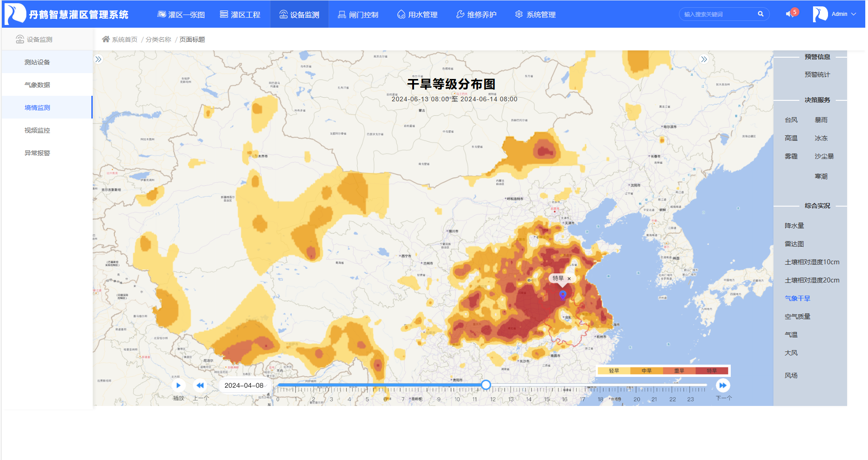Select the 设备监测 top menu

pyautogui.click(x=299, y=15)
